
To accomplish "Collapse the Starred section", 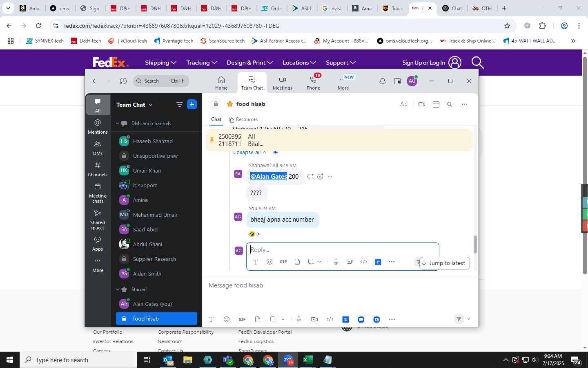I will point(118,289).
